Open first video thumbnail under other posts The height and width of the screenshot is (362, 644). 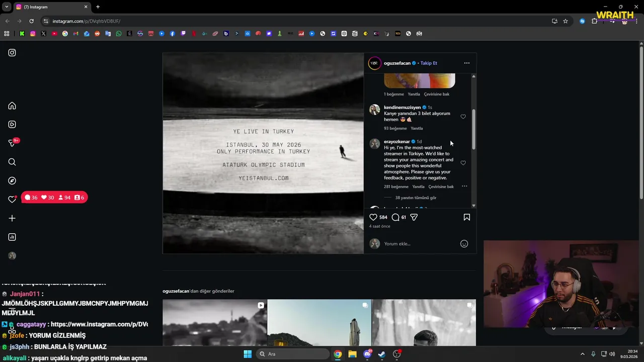click(x=214, y=323)
